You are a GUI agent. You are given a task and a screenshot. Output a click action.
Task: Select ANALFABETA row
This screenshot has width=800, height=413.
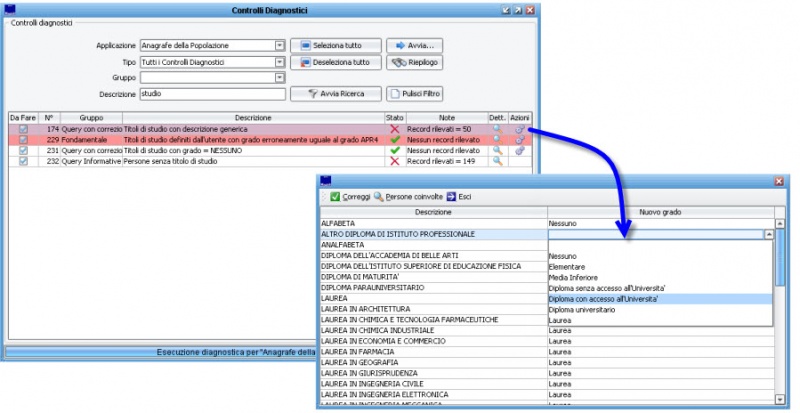(434, 245)
